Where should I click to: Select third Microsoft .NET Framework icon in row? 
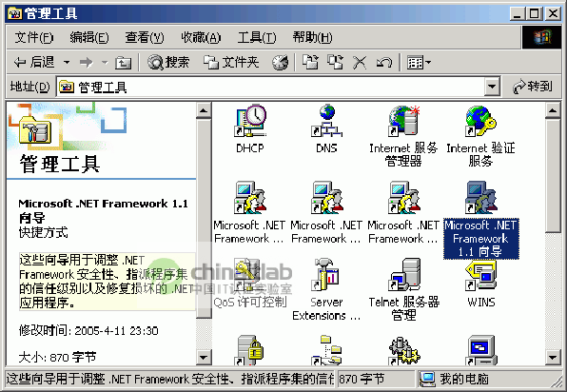(x=404, y=198)
